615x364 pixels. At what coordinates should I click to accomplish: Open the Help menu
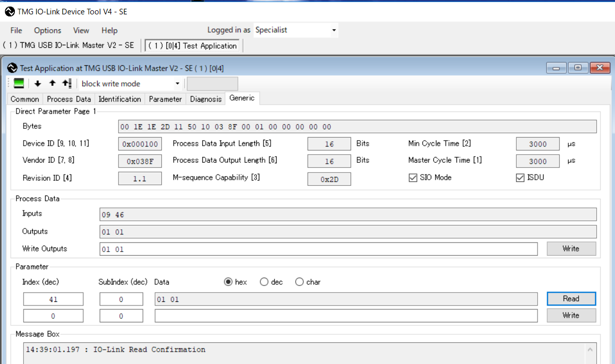tap(109, 30)
